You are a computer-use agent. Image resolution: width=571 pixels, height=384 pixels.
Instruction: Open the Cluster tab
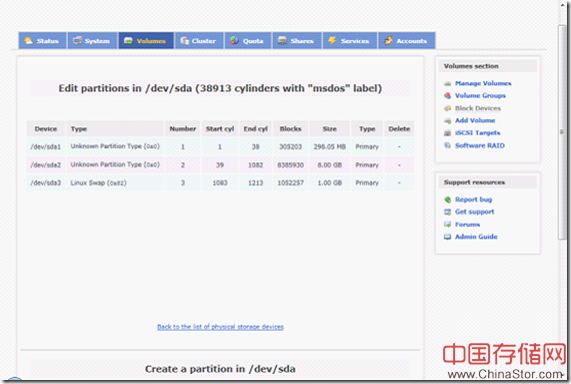coord(199,40)
